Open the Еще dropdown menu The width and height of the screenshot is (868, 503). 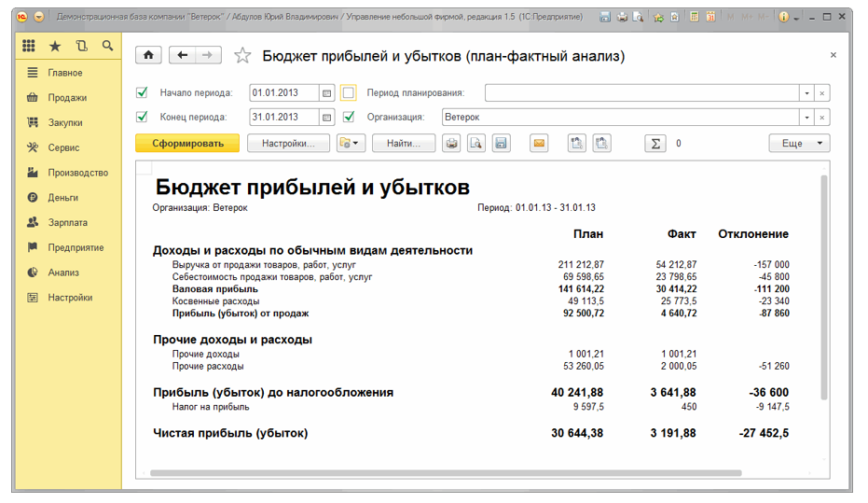click(x=799, y=144)
